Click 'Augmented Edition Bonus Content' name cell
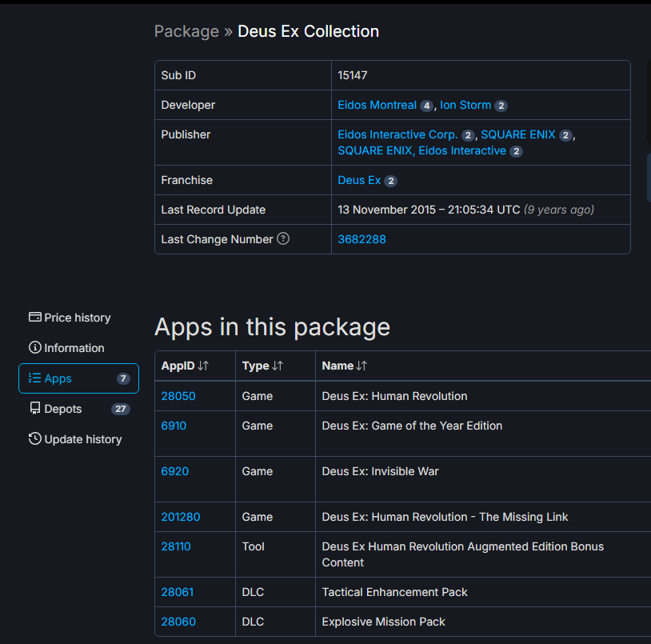 [x=462, y=554]
